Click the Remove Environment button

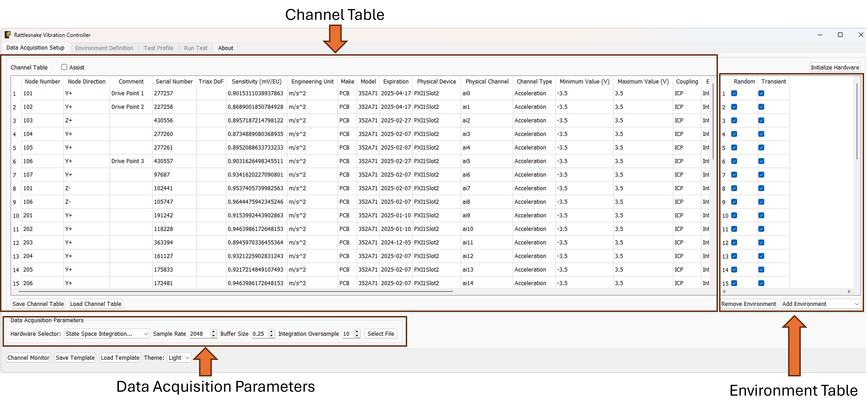coord(749,304)
